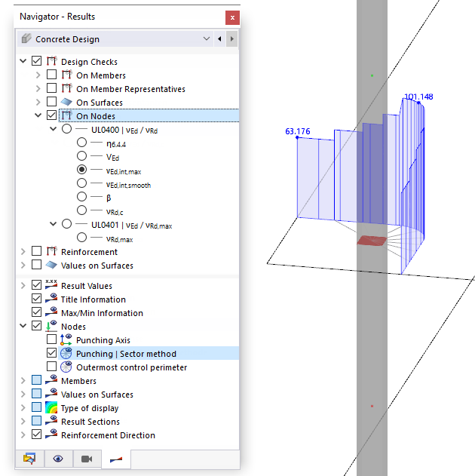Collapse the UL0401 check group
The height and width of the screenshot is (476, 475).
[x=53, y=224]
